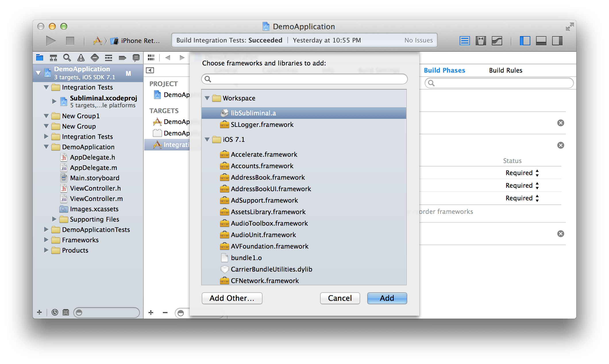Collapse the Workspace group in dialog
Image resolution: width=609 pixels, height=364 pixels.
pos(207,98)
